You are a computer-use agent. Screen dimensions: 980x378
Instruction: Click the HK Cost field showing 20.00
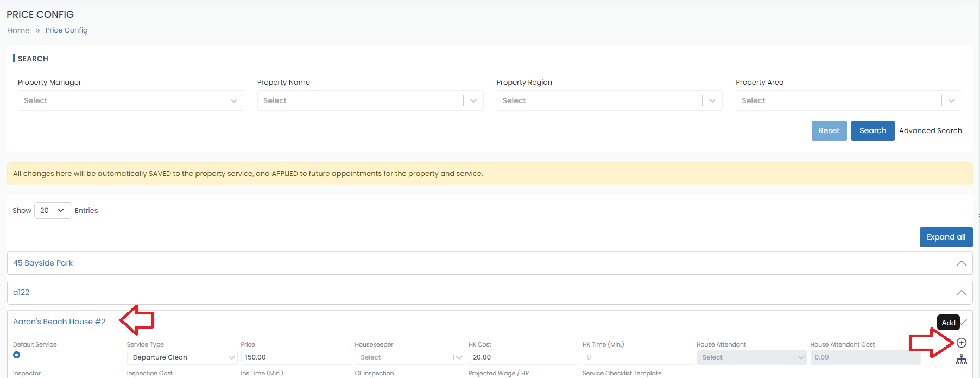click(523, 357)
